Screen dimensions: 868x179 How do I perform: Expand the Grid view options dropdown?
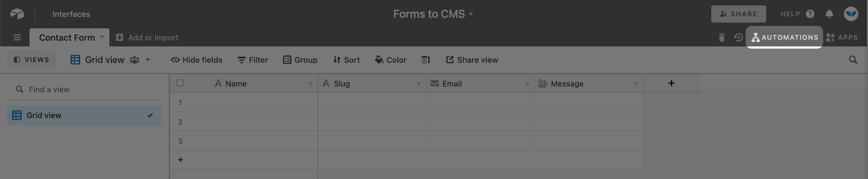coord(147,60)
